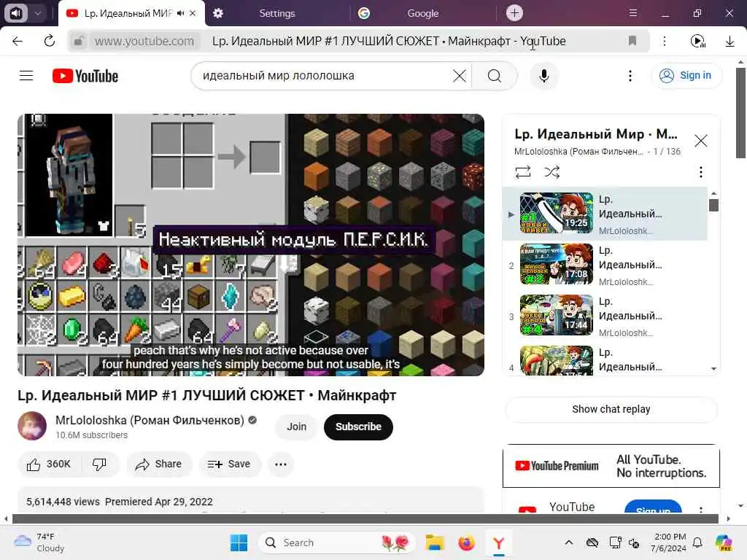This screenshot has height=560, width=747.
Task: Like the video with thumbs up
Action: coord(49,464)
